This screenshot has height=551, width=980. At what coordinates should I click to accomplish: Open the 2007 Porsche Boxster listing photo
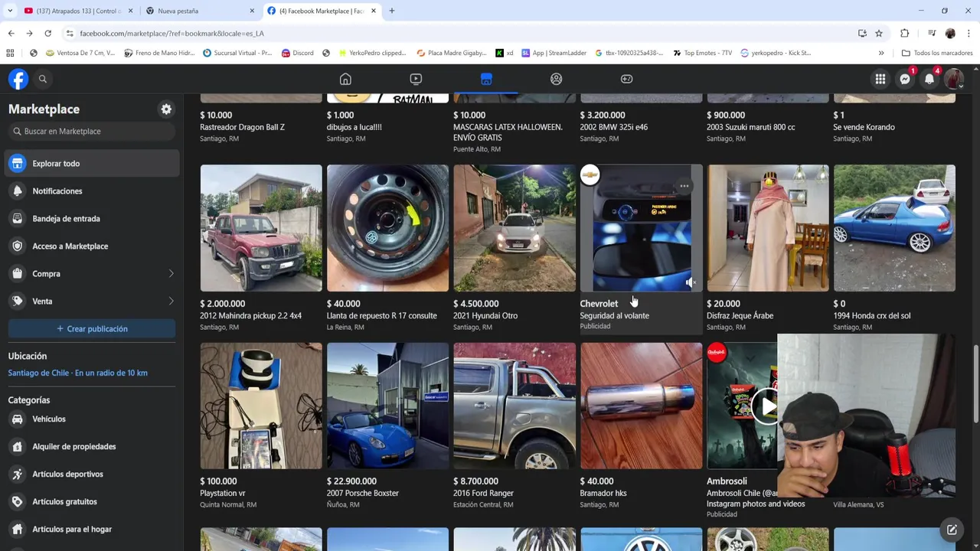(x=387, y=406)
